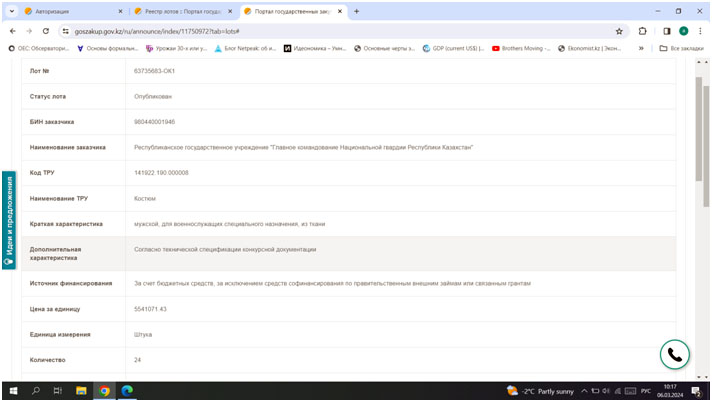Click the taskbar search magnifier
Screen dimensions: 712x402
[x=36, y=390]
